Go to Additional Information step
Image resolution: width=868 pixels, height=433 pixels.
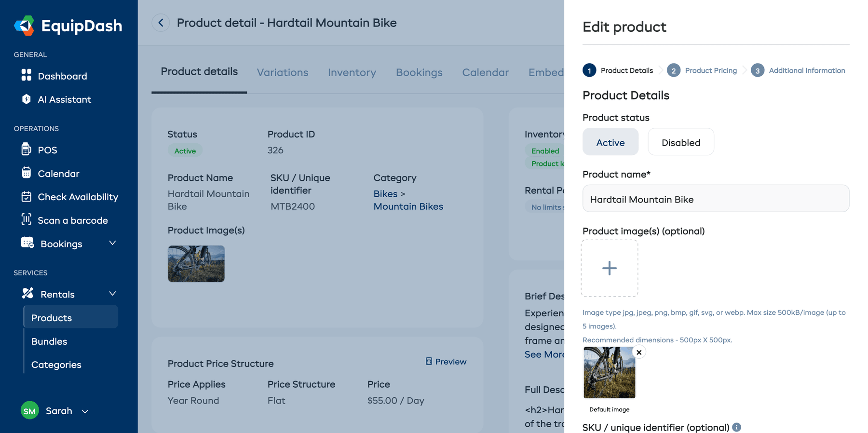pos(807,70)
